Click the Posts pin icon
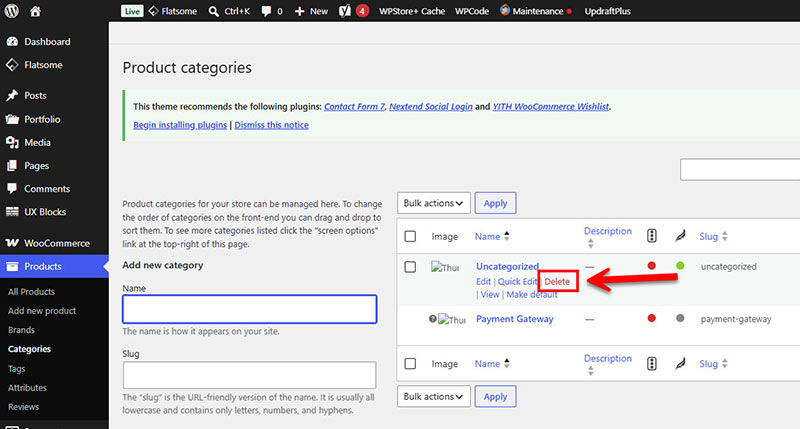 (x=12, y=95)
